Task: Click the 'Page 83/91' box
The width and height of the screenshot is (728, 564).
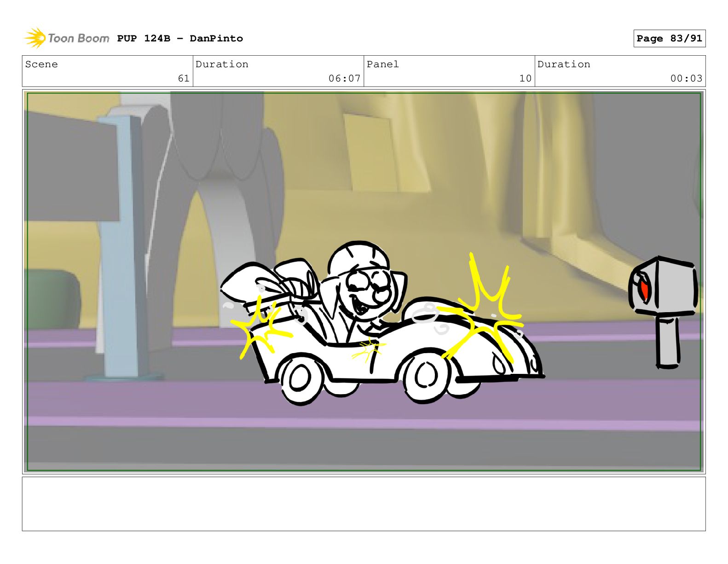Action: [669, 38]
